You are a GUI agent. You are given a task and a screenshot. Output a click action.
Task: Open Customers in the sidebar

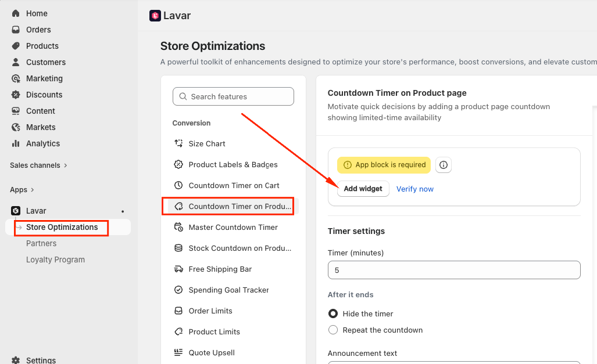tap(46, 62)
